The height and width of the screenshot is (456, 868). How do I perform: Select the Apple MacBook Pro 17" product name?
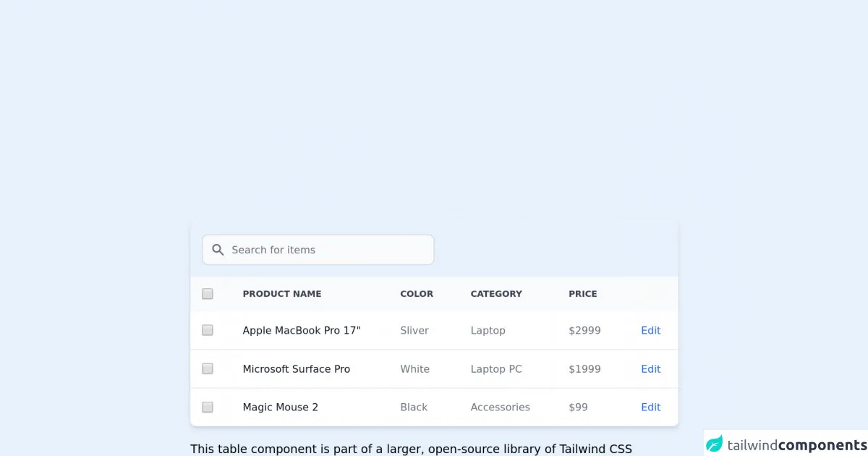coord(302,330)
